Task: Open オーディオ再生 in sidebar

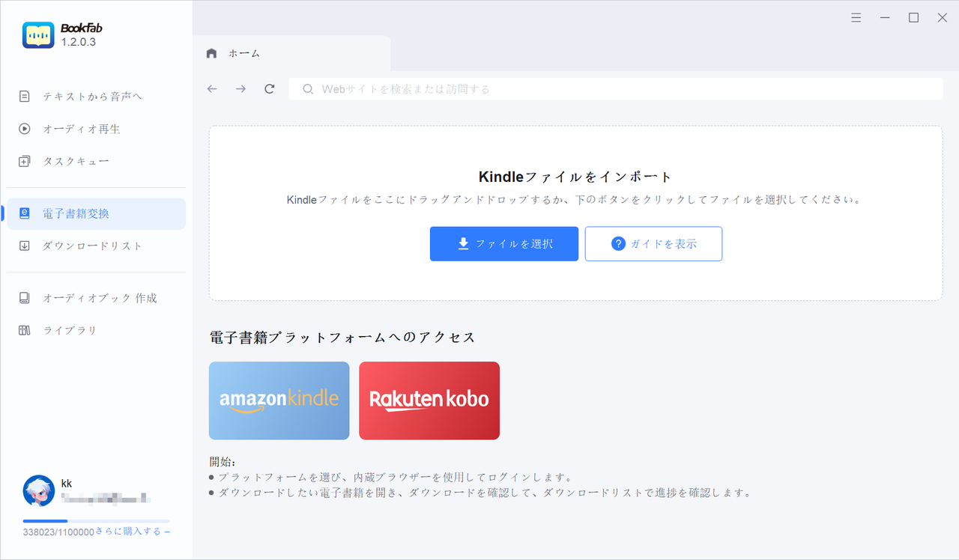Action: click(x=96, y=129)
